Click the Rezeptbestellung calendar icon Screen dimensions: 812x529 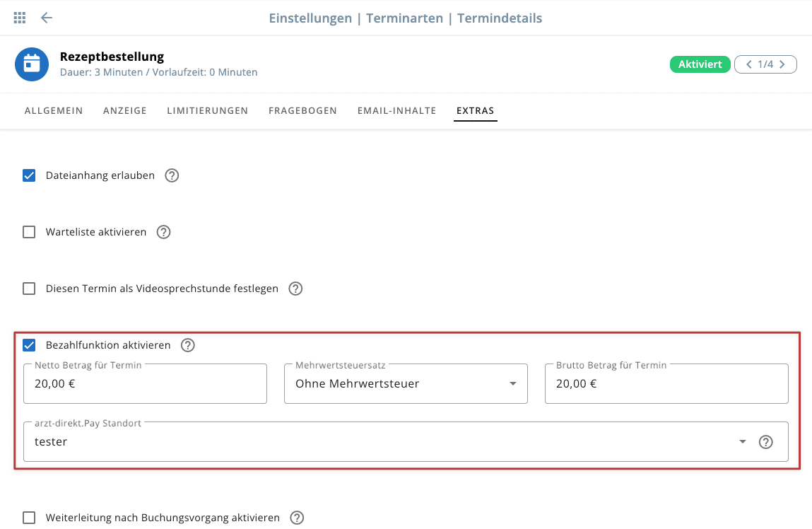[32, 64]
